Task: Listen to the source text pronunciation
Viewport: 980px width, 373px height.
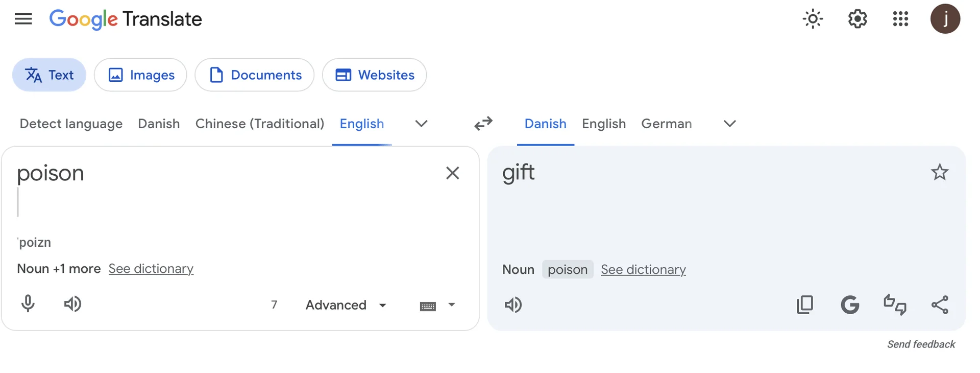Action: 72,304
